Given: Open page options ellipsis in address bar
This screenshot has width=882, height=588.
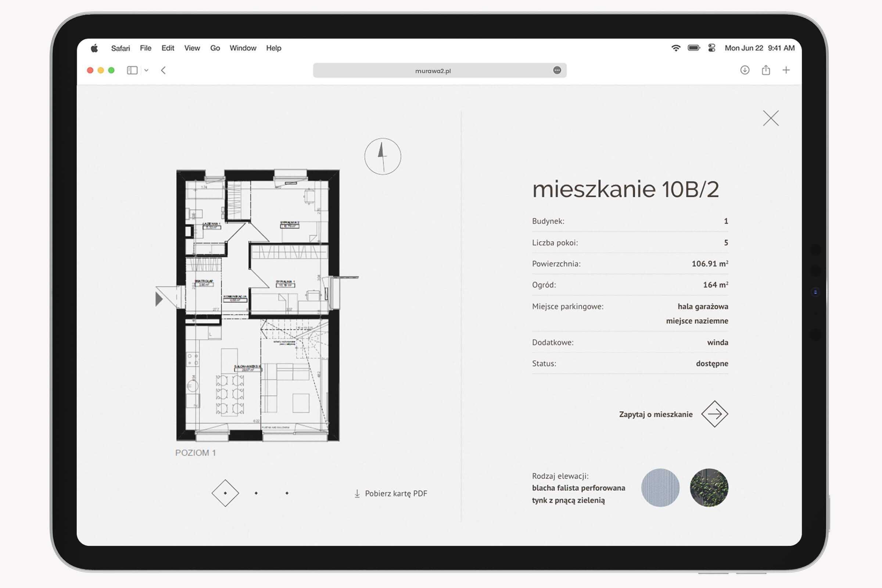Looking at the screenshot, I should (x=557, y=70).
